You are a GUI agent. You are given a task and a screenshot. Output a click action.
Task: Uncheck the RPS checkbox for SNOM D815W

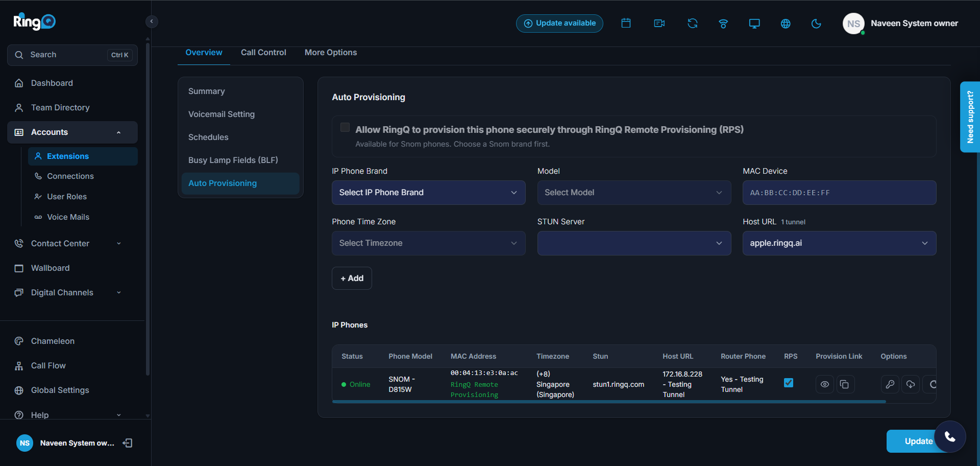[789, 383]
